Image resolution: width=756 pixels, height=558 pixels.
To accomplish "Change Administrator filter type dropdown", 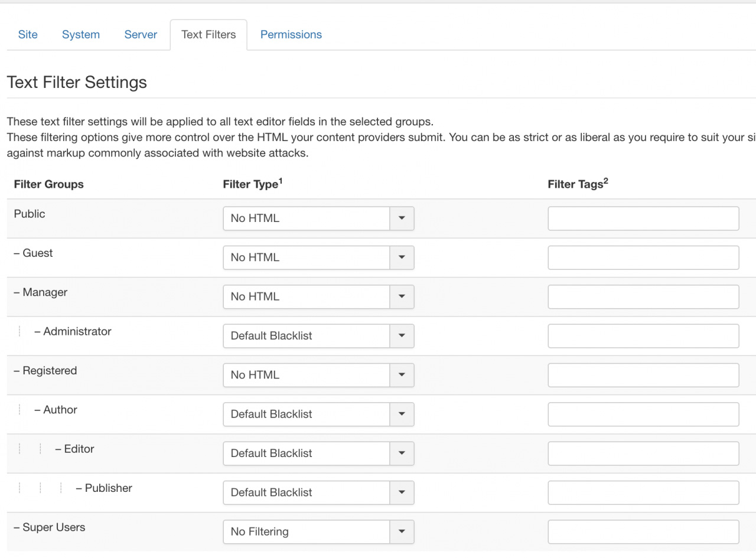I will (x=318, y=336).
